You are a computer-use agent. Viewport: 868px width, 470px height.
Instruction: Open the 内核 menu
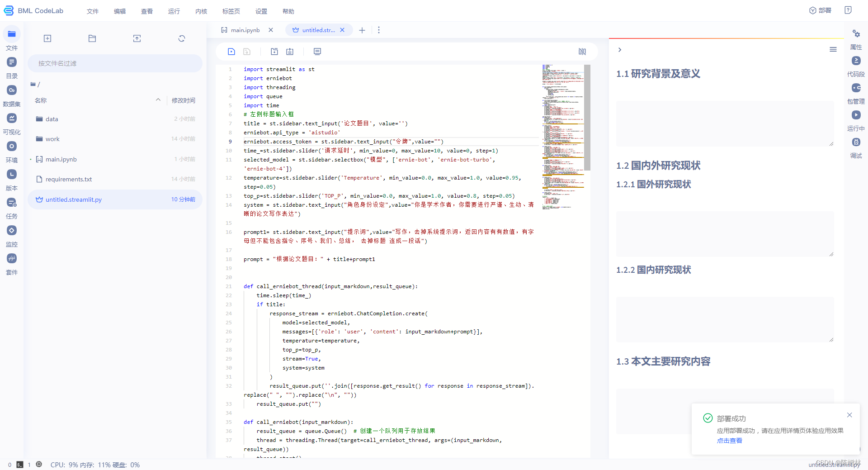coord(201,11)
